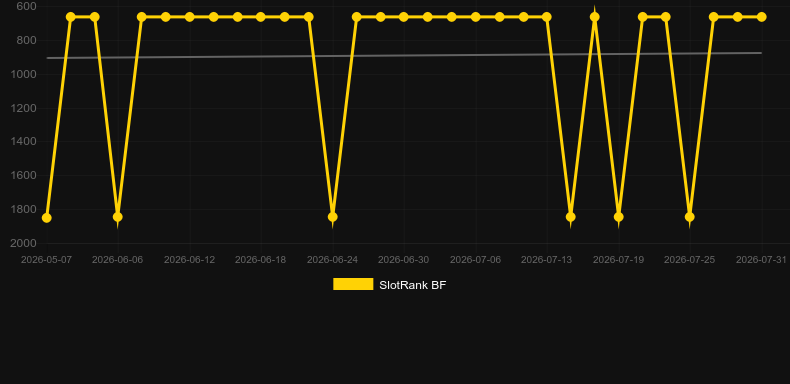Click the 2026-07-19 x-axis label
The image size is (790, 384).
pos(619,260)
